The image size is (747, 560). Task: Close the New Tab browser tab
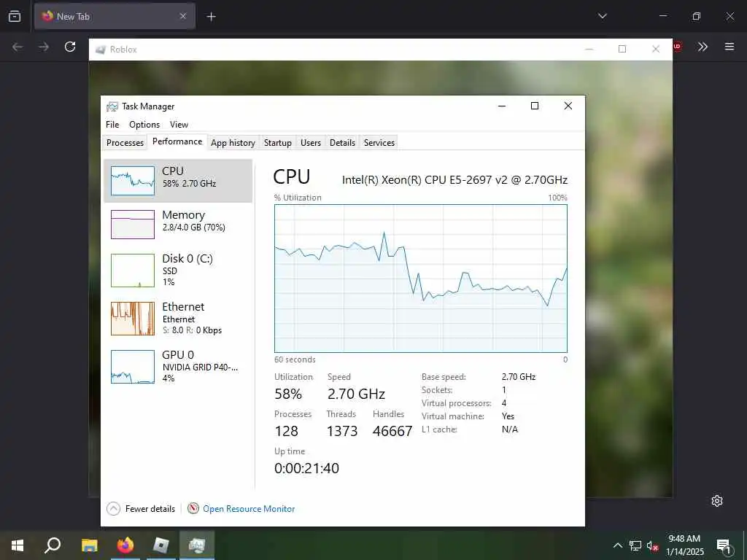(183, 16)
